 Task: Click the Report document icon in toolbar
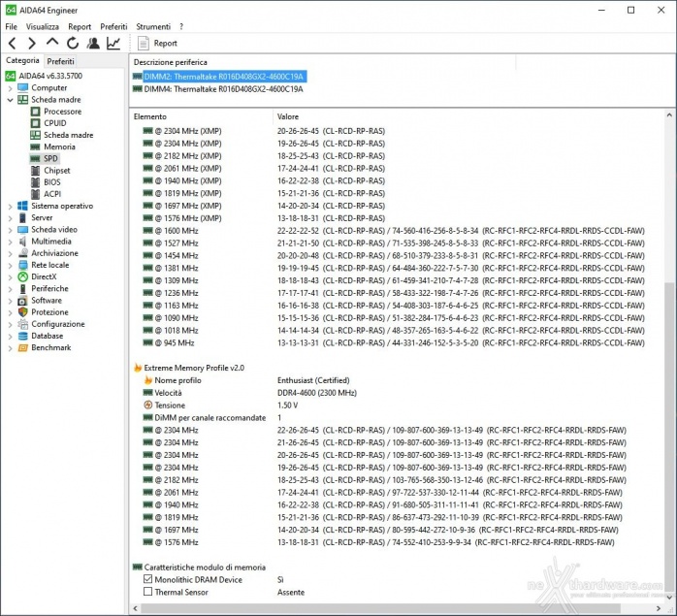pos(143,44)
